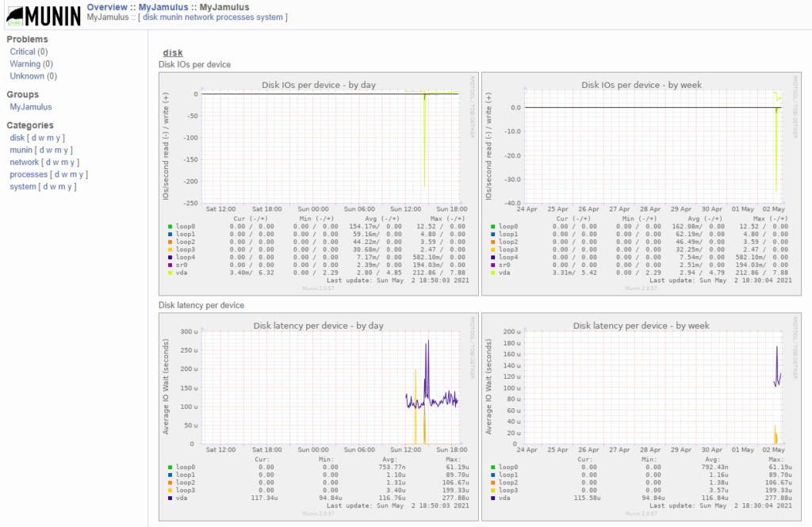
Task: Click vda yellow-green swatch in daily Disk IOs legend
Action: click(170, 273)
